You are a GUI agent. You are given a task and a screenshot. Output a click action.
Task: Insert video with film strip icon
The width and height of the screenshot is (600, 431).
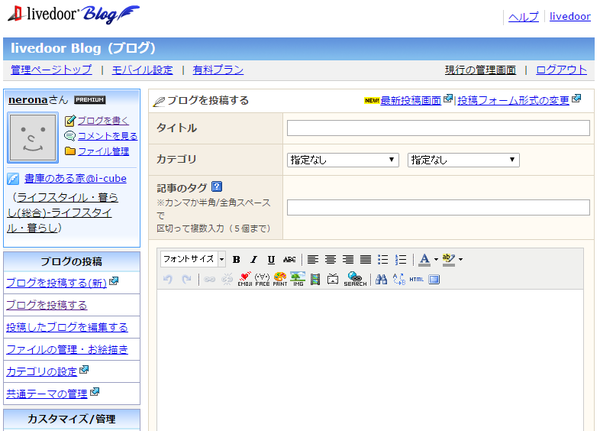pos(315,279)
